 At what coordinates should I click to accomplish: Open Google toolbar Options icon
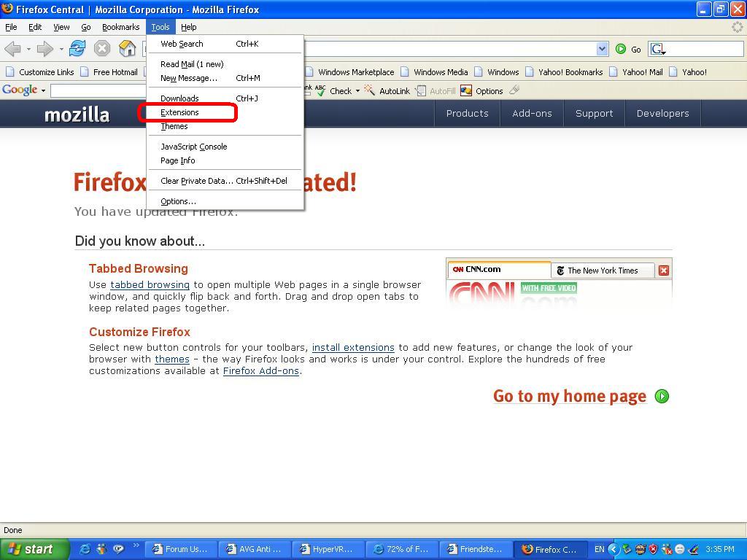click(x=466, y=90)
